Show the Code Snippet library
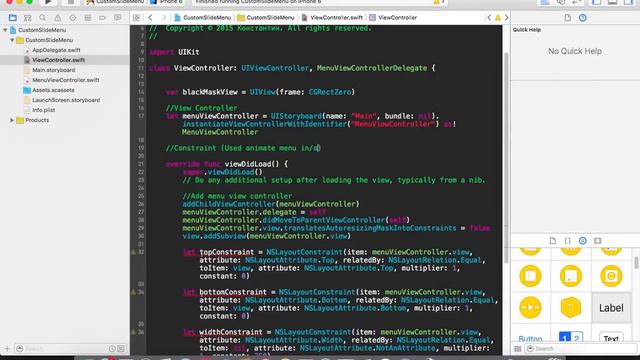Image resolution: width=640 pixels, height=360 pixels. [568, 241]
